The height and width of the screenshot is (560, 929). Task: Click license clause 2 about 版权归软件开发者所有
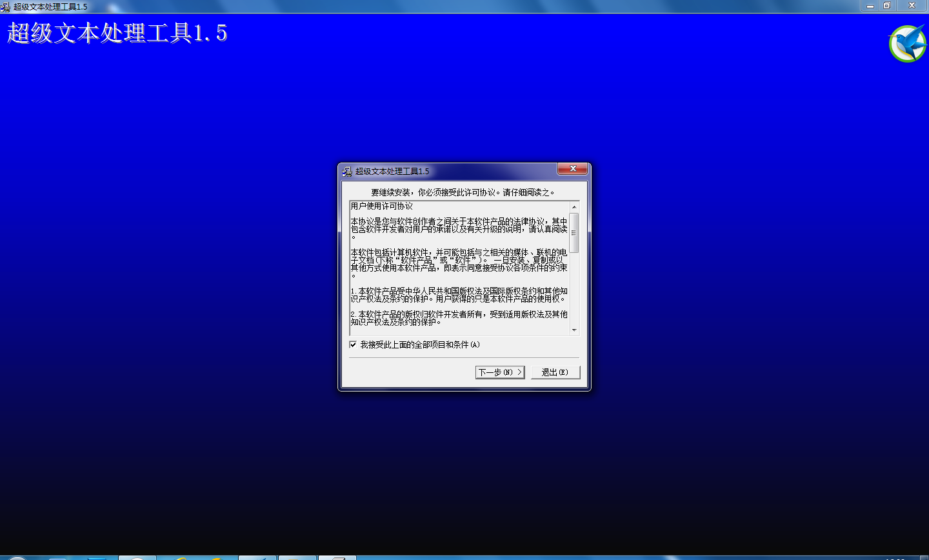pyautogui.click(x=459, y=318)
